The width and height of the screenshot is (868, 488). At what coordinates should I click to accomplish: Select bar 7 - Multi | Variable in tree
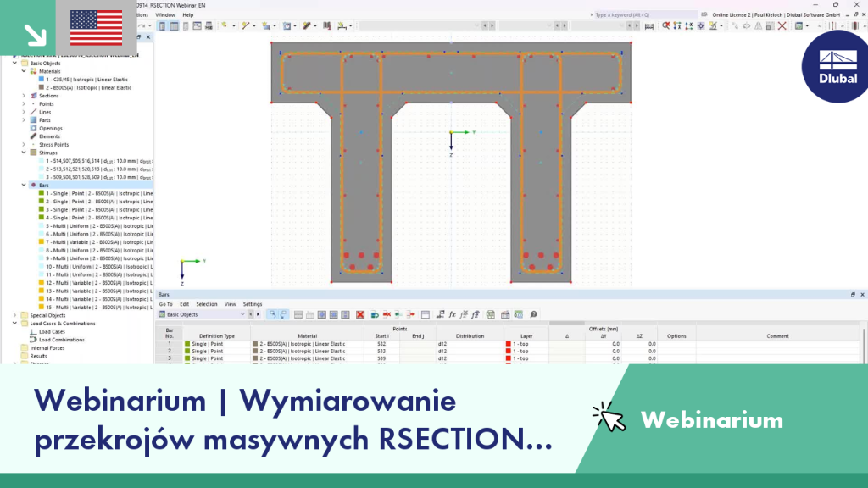tap(97, 242)
